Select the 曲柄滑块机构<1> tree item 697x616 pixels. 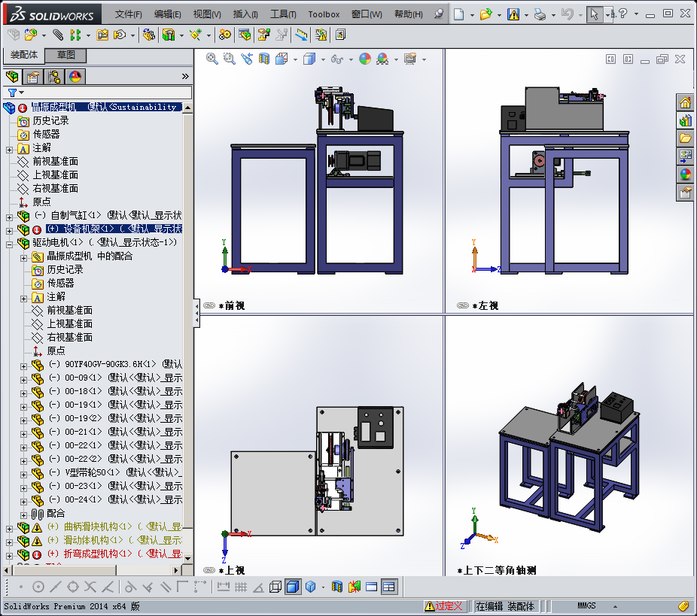98,526
